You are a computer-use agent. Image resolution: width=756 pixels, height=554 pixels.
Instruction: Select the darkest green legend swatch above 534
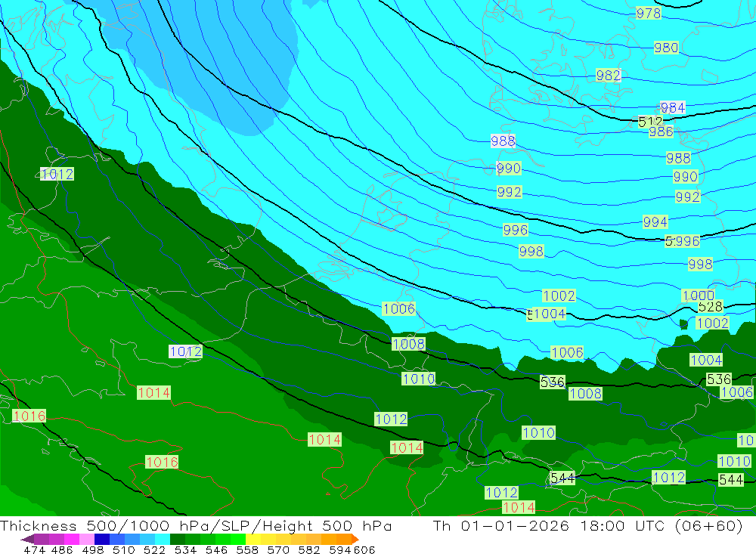coord(178,539)
